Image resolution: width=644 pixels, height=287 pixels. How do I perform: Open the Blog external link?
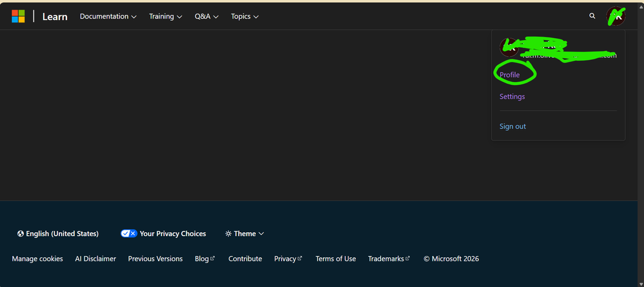click(x=204, y=259)
